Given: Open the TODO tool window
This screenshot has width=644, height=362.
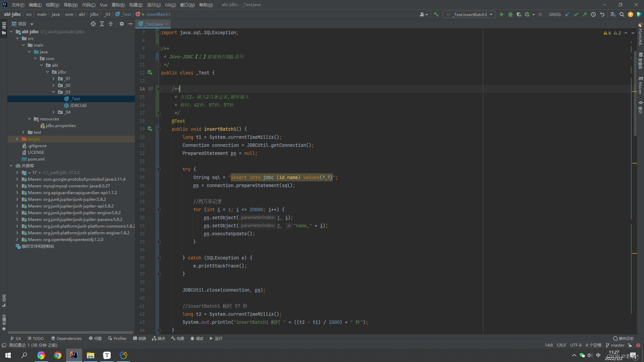Looking at the screenshot, I should click(36, 339).
